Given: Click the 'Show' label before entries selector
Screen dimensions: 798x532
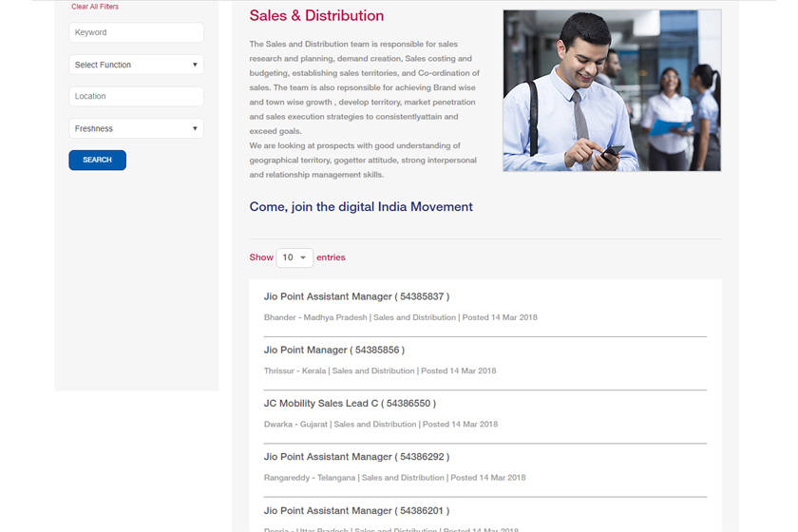Looking at the screenshot, I should [261, 257].
